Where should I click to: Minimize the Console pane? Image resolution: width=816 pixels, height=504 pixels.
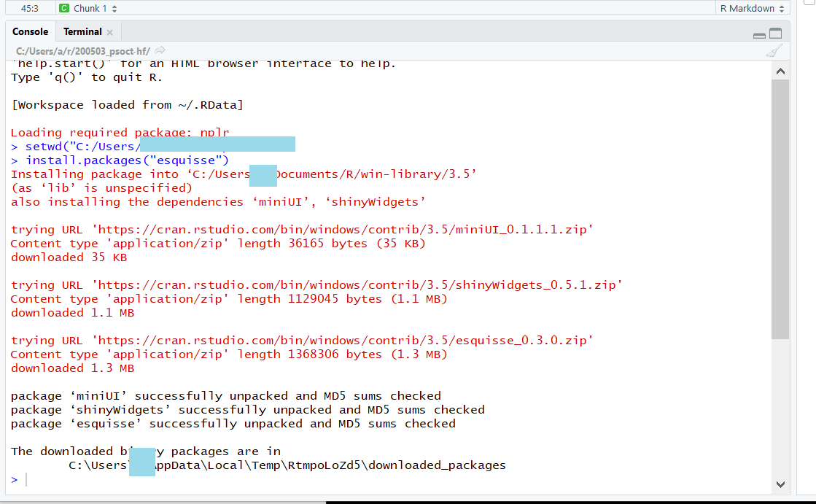click(x=759, y=34)
